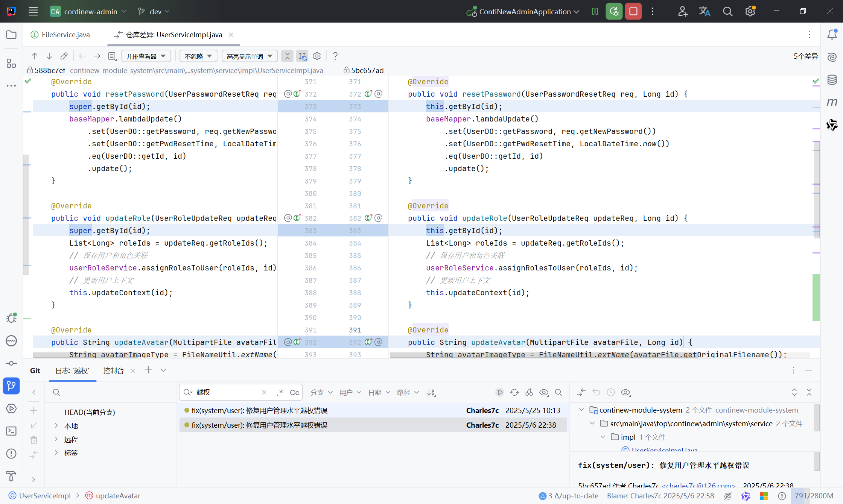Click the commit details pane scrollbar

click(817, 461)
